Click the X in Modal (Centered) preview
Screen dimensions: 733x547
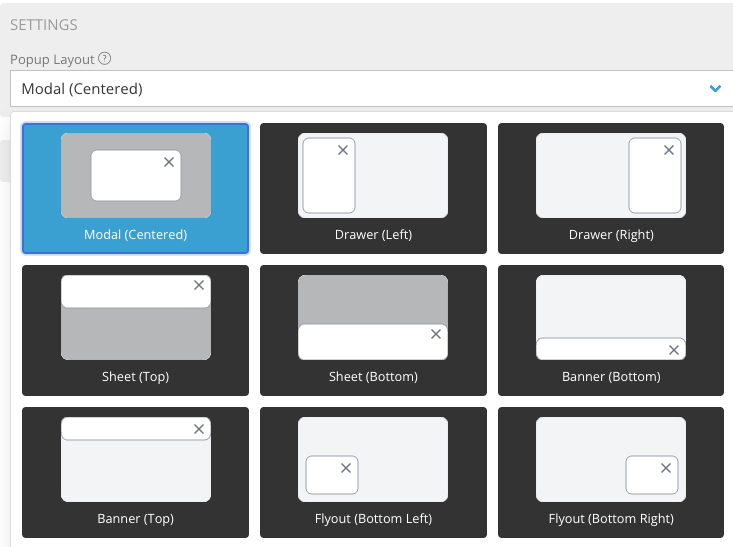pyautogui.click(x=169, y=162)
